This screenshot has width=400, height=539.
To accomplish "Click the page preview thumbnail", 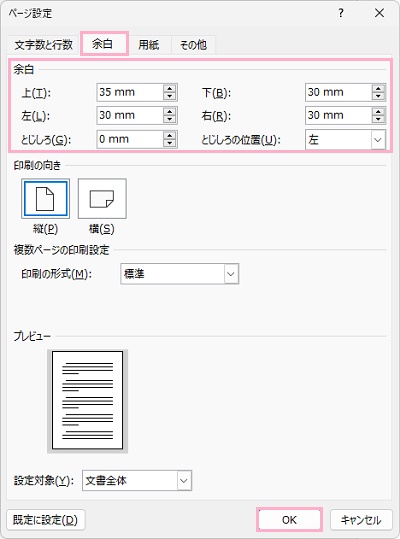I will [88, 400].
